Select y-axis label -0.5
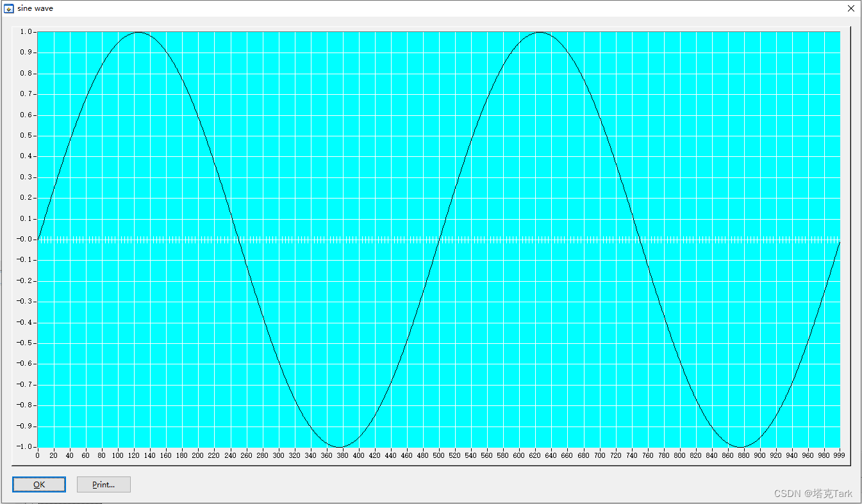The image size is (862, 504). (24, 343)
